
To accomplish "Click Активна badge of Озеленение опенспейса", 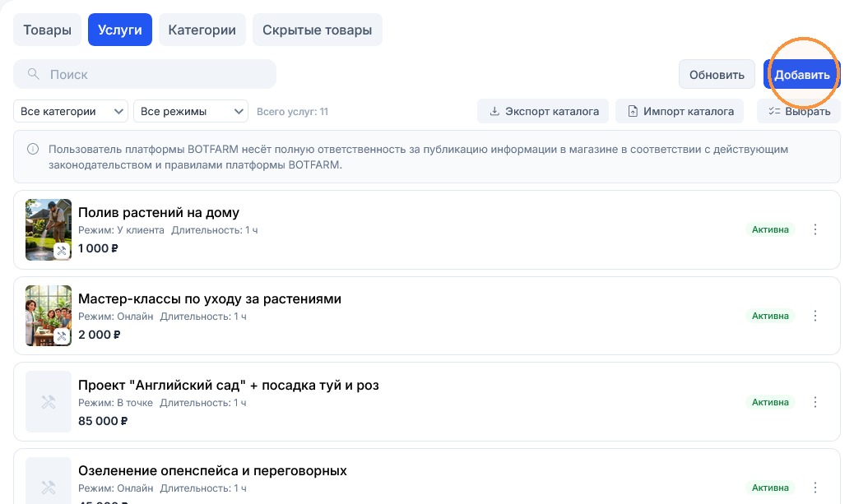I will (770, 488).
